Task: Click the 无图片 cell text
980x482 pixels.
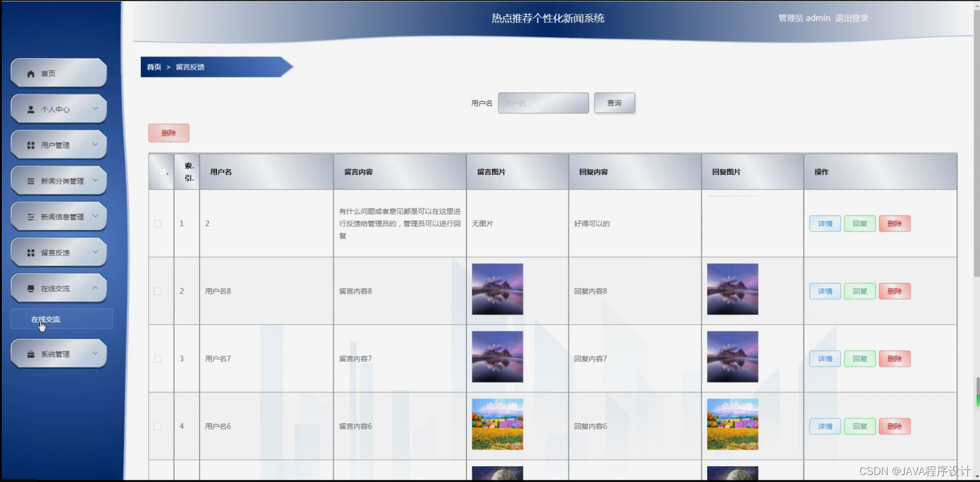Action: [x=483, y=224]
